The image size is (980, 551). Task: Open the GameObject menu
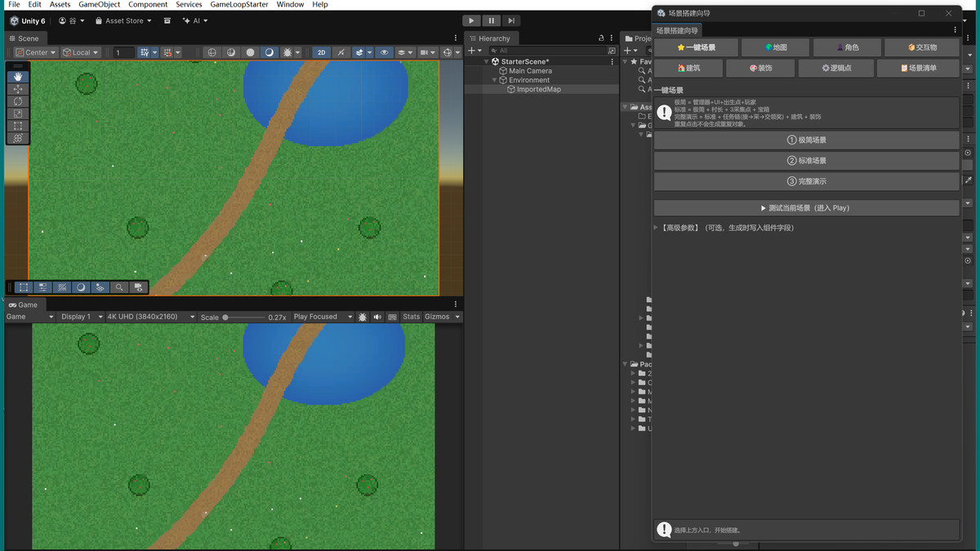point(100,5)
